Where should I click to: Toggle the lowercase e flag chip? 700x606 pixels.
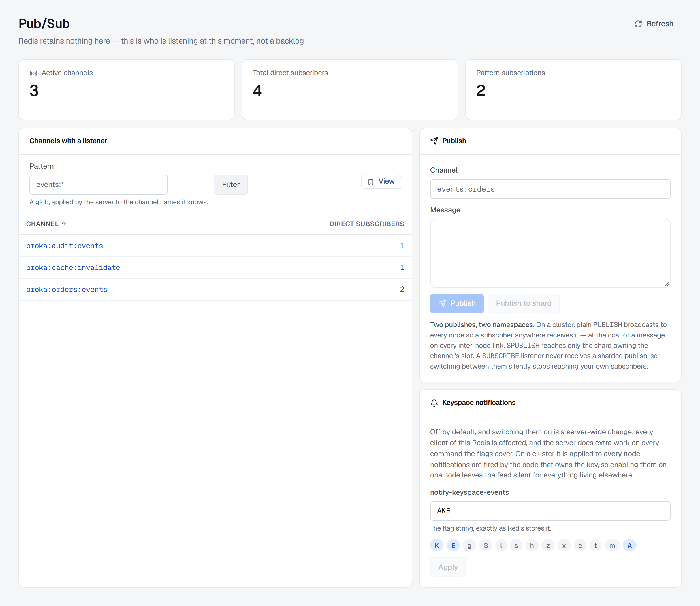click(580, 545)
